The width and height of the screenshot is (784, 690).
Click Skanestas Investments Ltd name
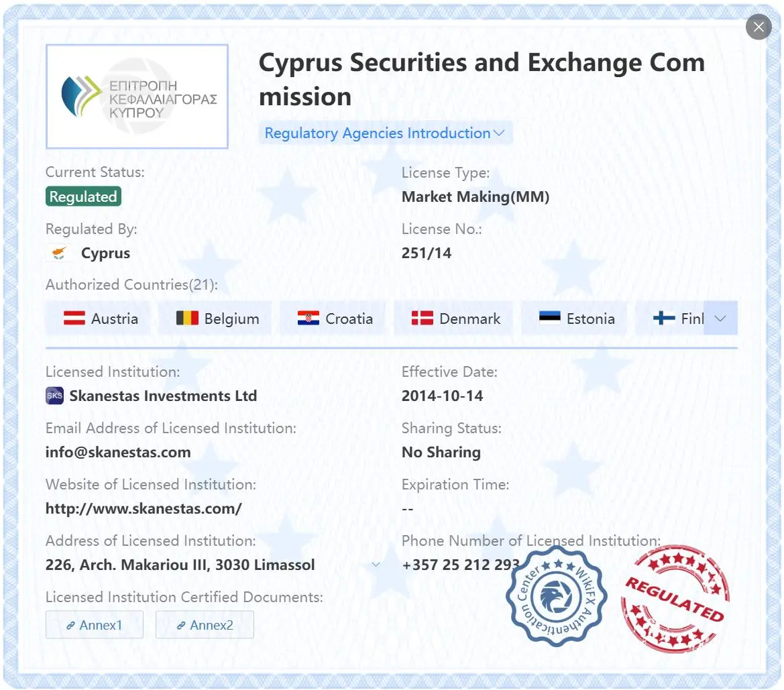click(163, 396)
